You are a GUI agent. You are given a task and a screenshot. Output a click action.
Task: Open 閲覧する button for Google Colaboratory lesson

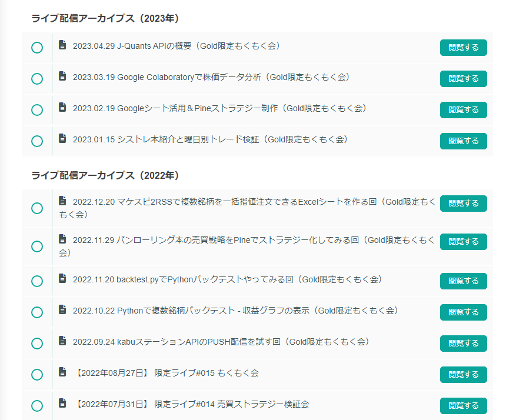tap(464, 79)
